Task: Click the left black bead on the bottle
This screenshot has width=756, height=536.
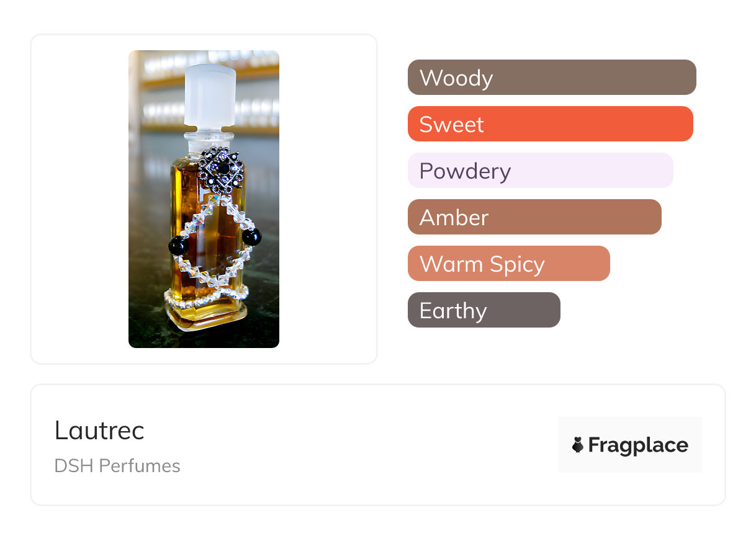Action: 179,246
